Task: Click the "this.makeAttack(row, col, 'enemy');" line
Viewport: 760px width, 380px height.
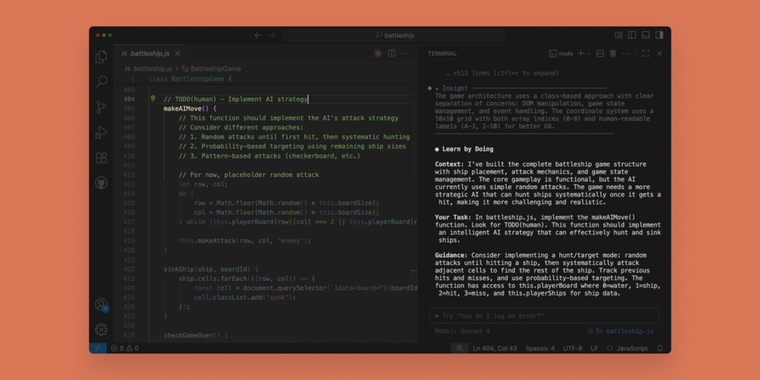Action: click(x=245, y=240)
